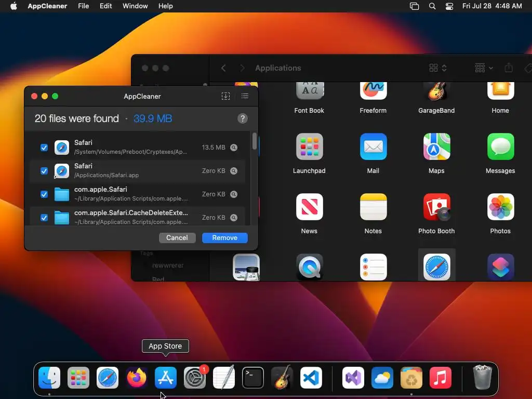This screenshot has width=532, height=399.
Task: Select Messages app in Finder
Action: pos(500,153)
